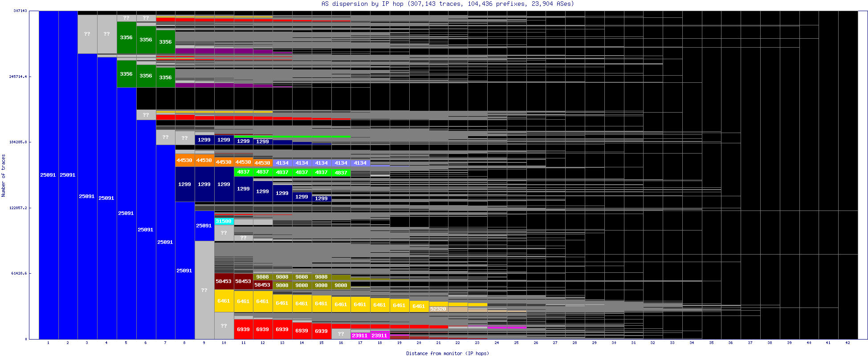This screenshot has height=356, width=868.
Task: Select the magenta 23911 block at hop 18
Action: (x=380, y=336)
